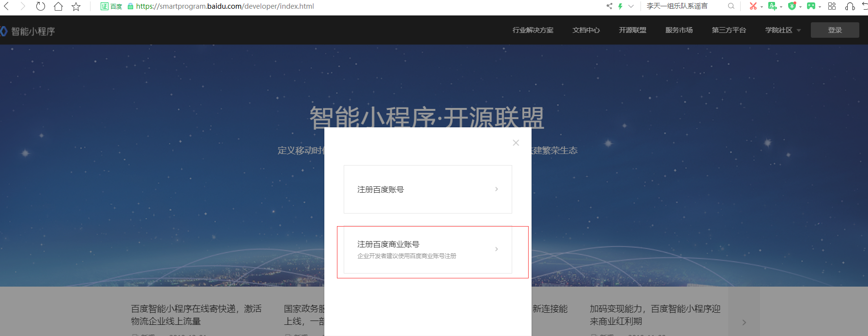Viewport: 868px width, 336px height.
Task: Click the chevron on the 注册百度账号 card
Action: [x=496, y=189]
